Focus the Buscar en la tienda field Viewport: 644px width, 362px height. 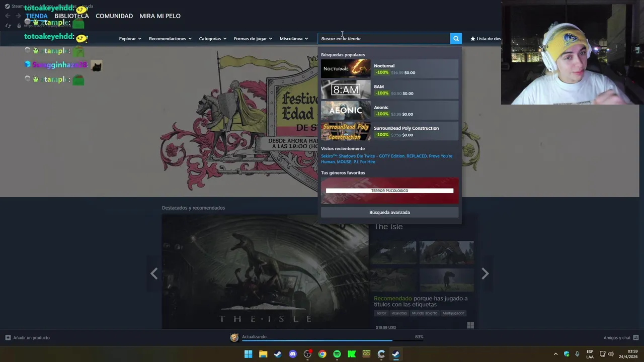click(x=384, y=39)
